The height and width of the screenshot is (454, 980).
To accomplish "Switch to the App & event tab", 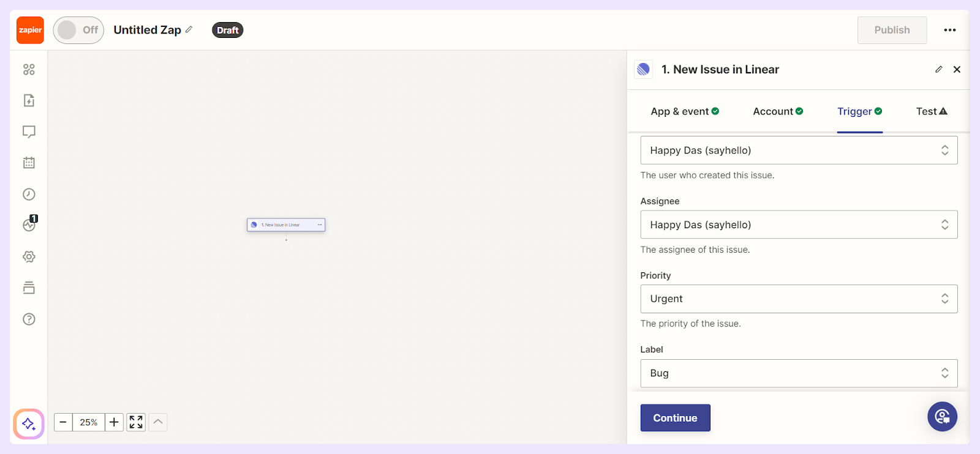I will tap(685, 111).
